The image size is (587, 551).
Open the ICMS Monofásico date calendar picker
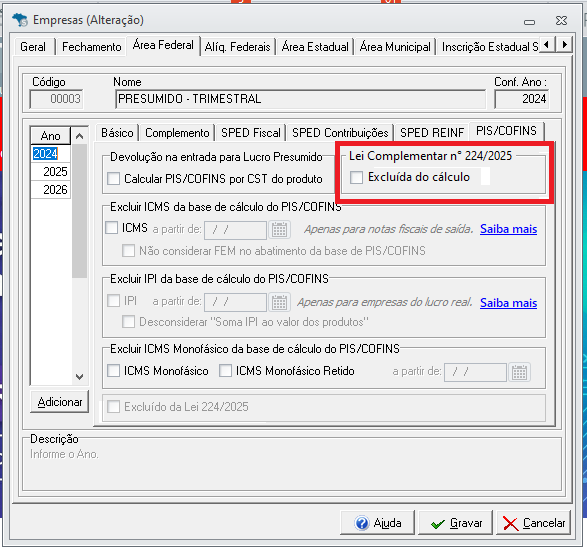(519, 372)
